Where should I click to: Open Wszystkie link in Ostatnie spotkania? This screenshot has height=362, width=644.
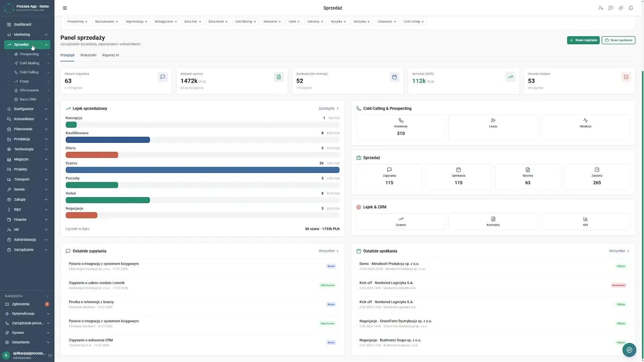(x=619, y=251)
